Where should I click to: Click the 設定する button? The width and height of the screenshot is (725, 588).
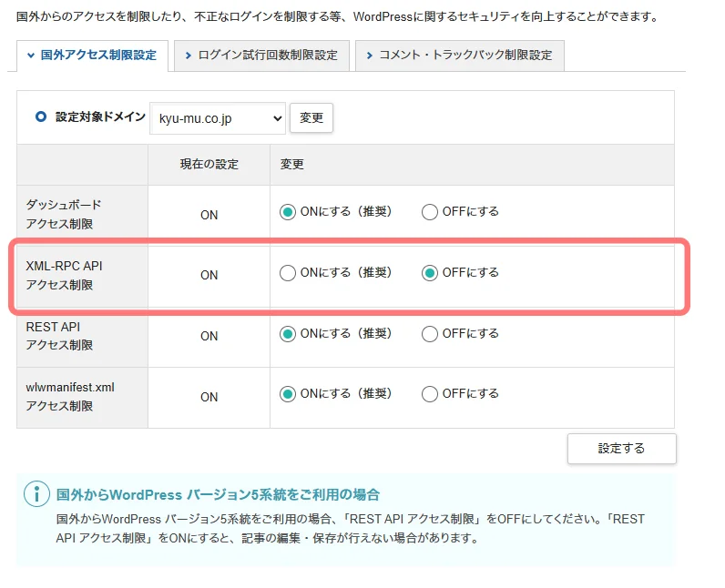pyautogui.click(x=621, y=449)
